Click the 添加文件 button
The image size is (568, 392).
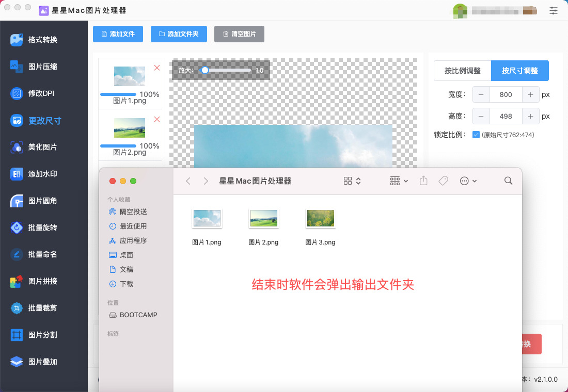(118, 34)
